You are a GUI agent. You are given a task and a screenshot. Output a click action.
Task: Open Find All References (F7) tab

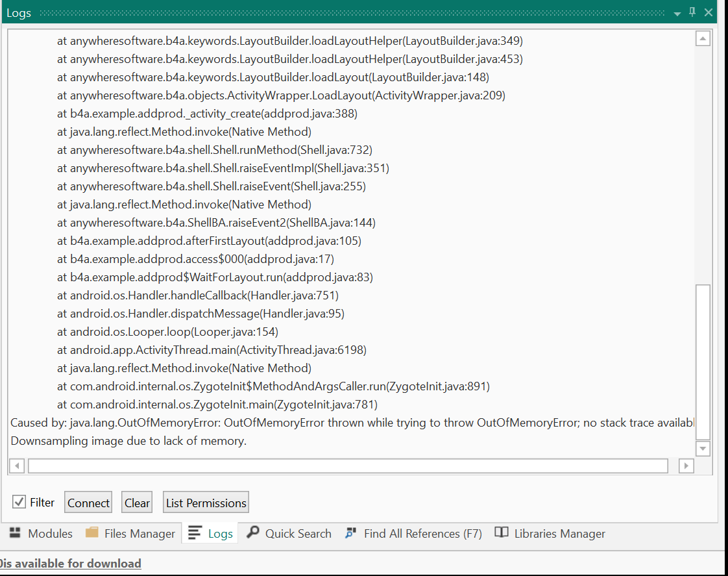point(414,533)
